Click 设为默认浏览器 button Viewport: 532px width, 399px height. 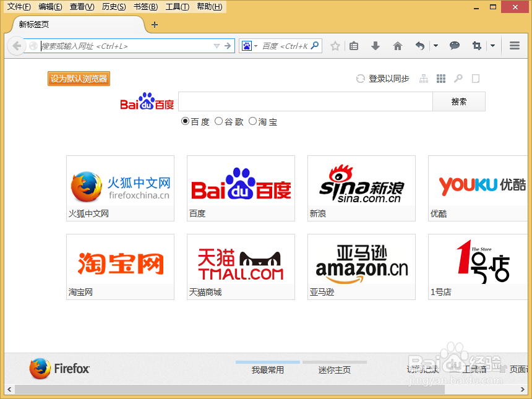click(79, 79)
